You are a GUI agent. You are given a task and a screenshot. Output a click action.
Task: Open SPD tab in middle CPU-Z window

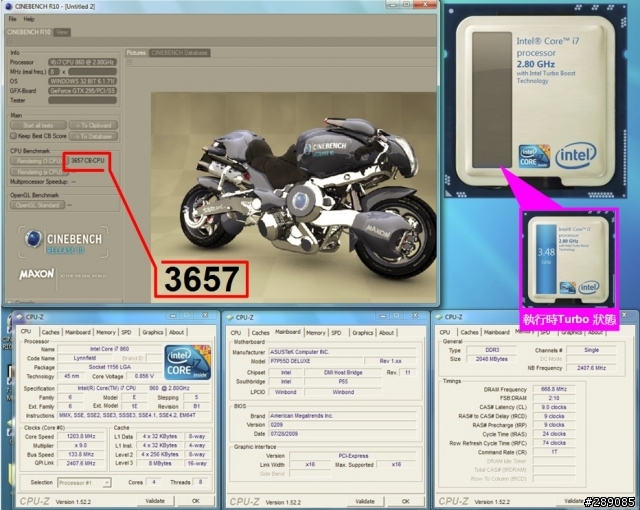pos(336,333)
